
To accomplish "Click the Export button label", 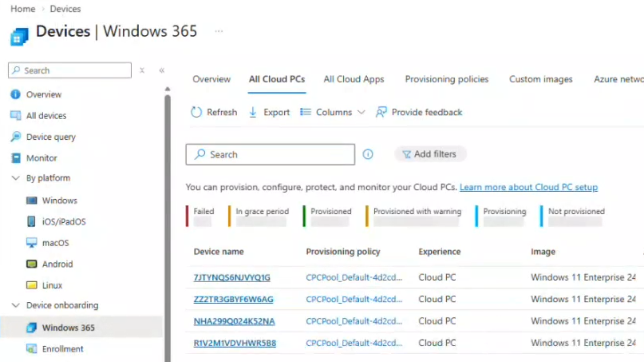I will pyautogui.click(x=276, y=113).
